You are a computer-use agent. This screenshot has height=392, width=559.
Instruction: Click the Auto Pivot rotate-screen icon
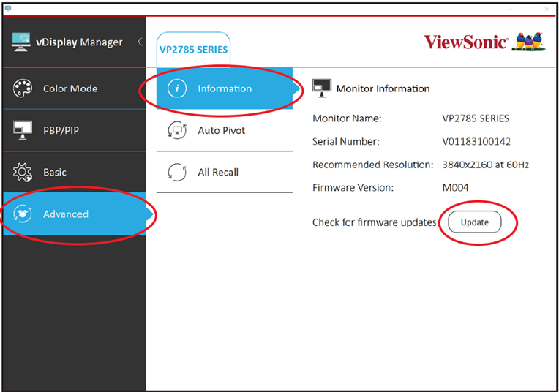pyautogui.click(x=177, y=130)
